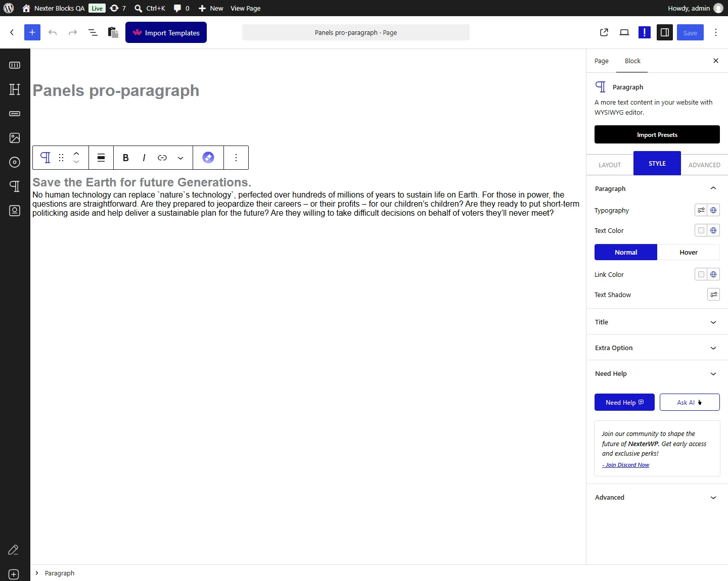Screen dimensions: 728x581
Task: Select the Image block icon in left sidebar
Action: [15, 138]
